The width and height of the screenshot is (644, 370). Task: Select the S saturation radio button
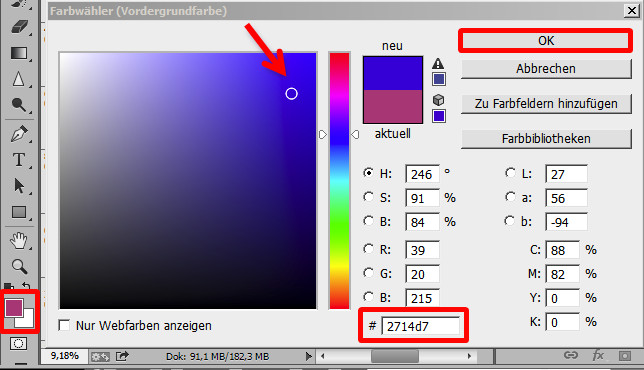[368, 197]
